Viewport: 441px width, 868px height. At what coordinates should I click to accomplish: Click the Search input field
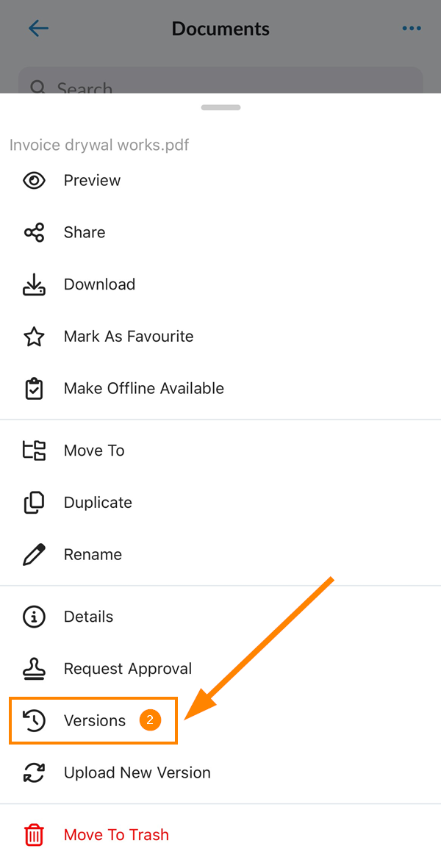(x=220, y=81)
